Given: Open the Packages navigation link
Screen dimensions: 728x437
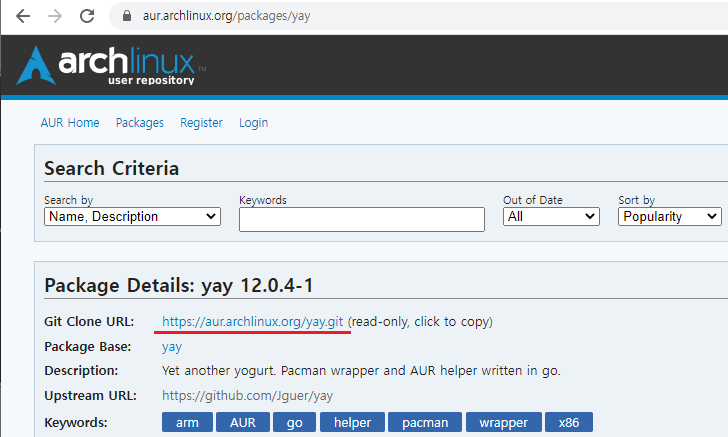Looking at the screenshot, I should (x=140, y=123).
